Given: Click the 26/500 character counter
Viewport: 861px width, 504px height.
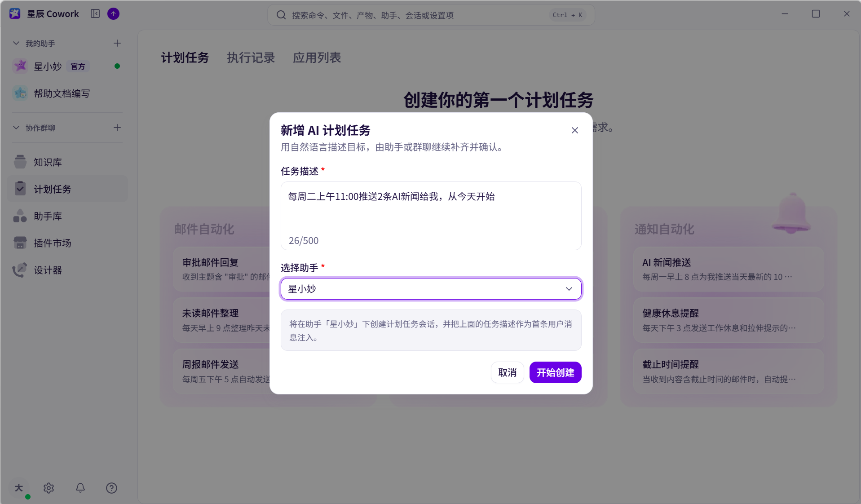Looking at the screenshot, I should [x=304, y=240].
